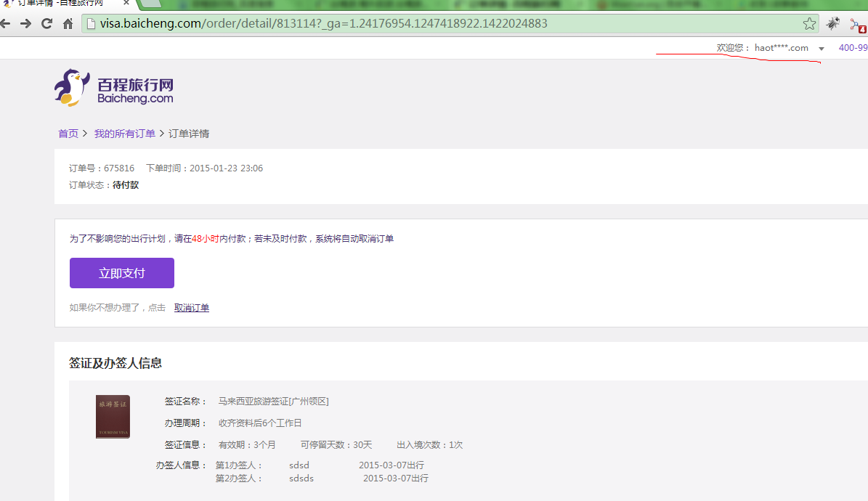Open the tourism visa passport thumbnail
The image size is (868, 501).
[x=113, y=416]
